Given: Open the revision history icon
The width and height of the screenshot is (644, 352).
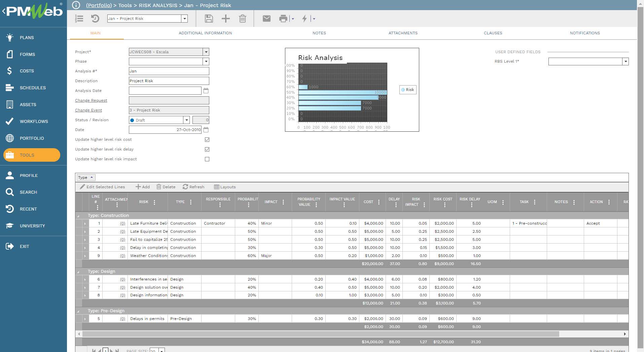Looking at the screenshot, I should 95,19.
